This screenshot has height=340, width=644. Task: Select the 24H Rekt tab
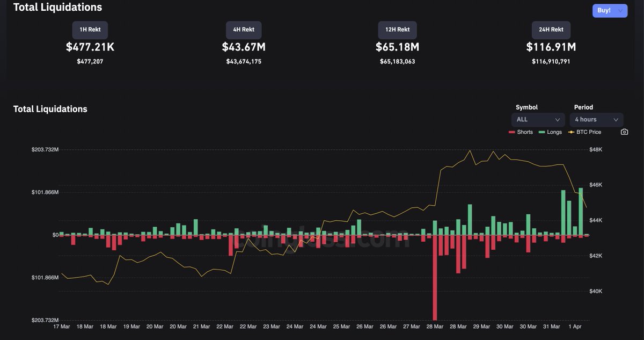click(551, 30)
